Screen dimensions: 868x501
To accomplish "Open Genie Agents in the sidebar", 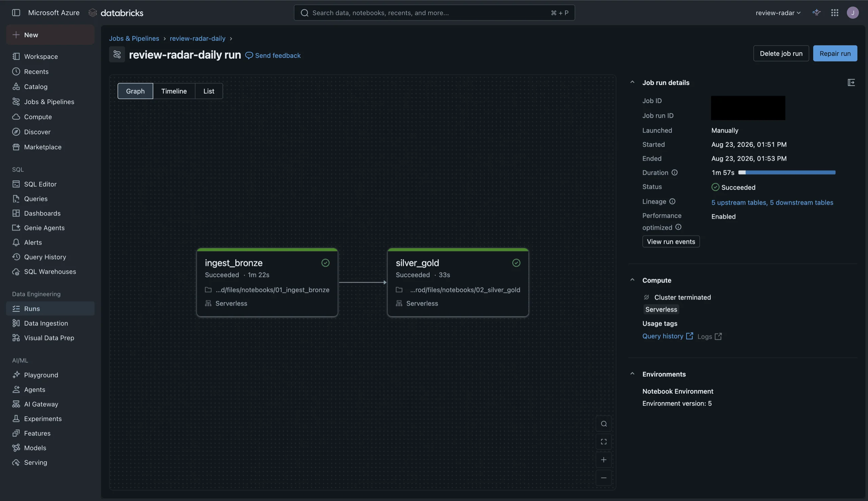I will [x=50, y=228].
